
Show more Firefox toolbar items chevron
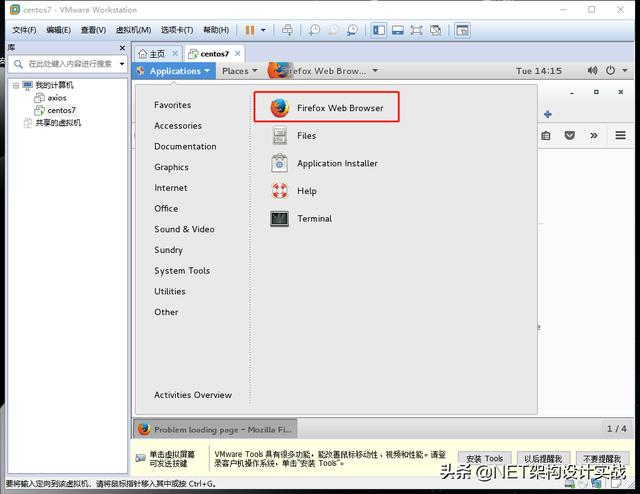[x=593, y=135]
